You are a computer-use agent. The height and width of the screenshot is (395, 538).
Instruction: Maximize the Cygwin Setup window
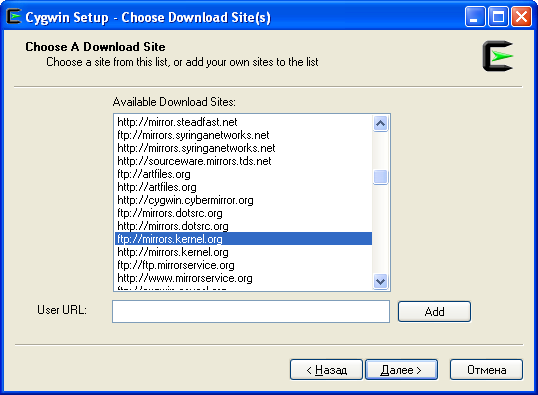click(498, 16)
